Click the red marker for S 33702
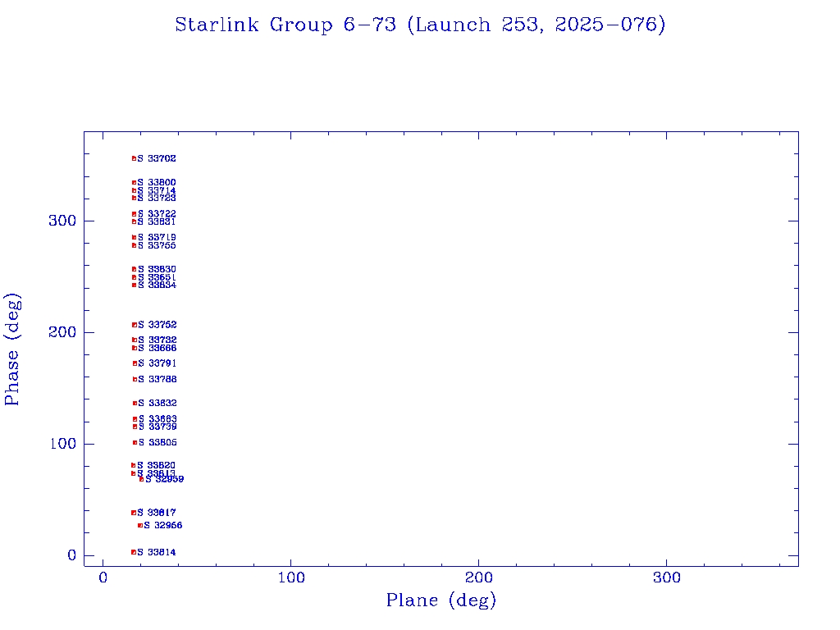This screenshot has height=630, width=840. pos(134,158)
